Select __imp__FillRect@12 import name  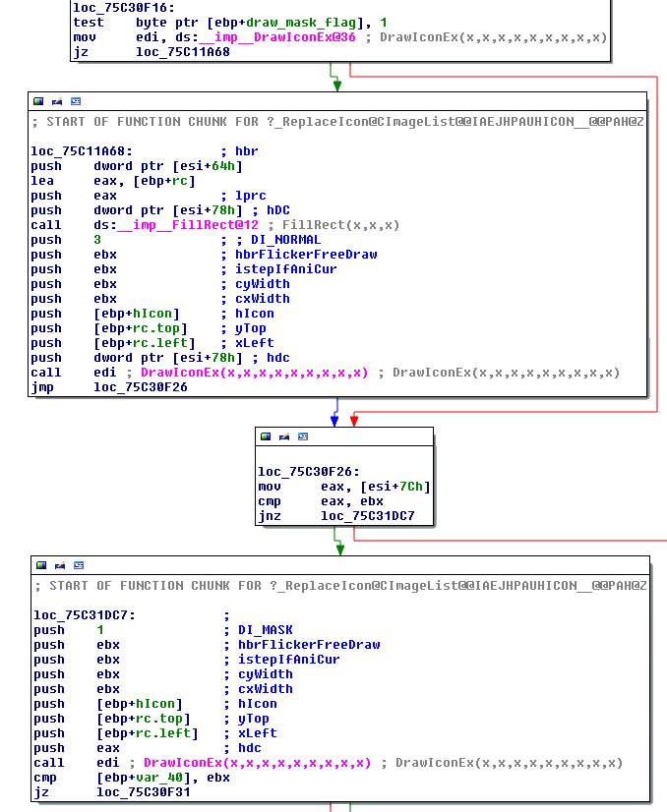188,225
